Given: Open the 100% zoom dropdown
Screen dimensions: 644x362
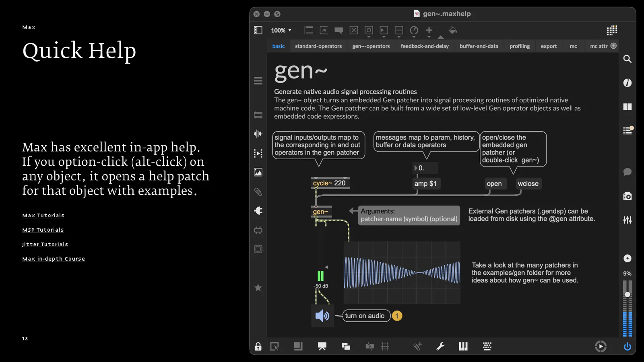Looking at the screenshot, I should (281, 30).
